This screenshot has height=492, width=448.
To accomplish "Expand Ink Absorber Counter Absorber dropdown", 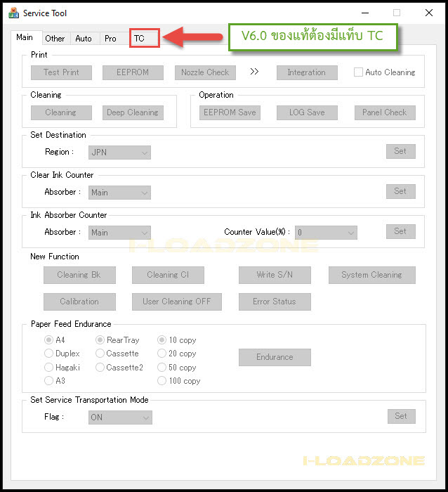I will point(119,233).
